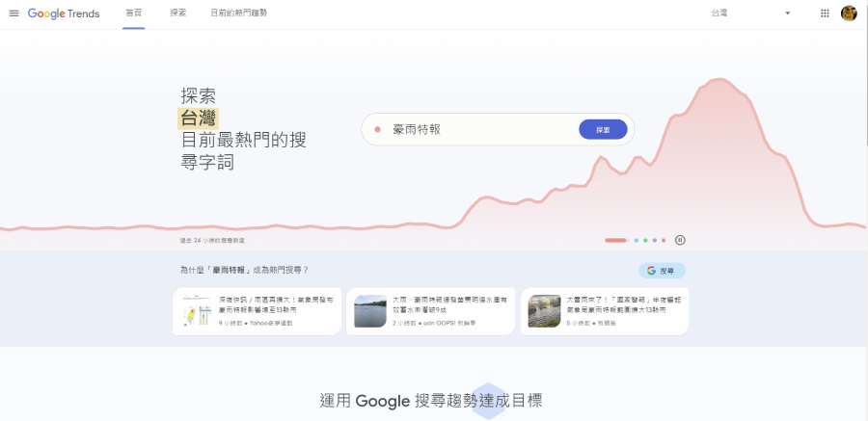The image size is (868, 421).
Task: Click the region dropdown arrow
Action: [x=787, y=13]
